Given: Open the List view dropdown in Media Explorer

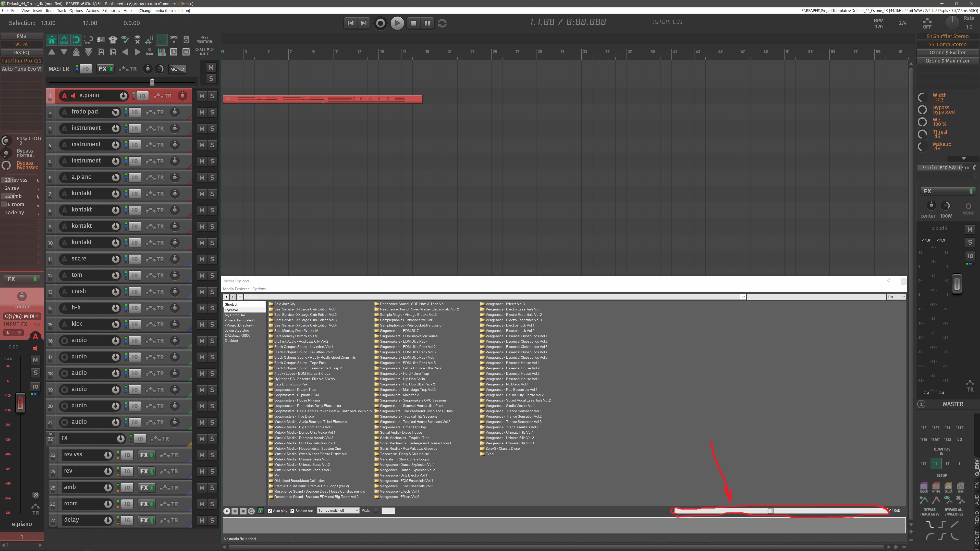Looking at the screenshot, I should pyautogui.click(x=896, y=297).
